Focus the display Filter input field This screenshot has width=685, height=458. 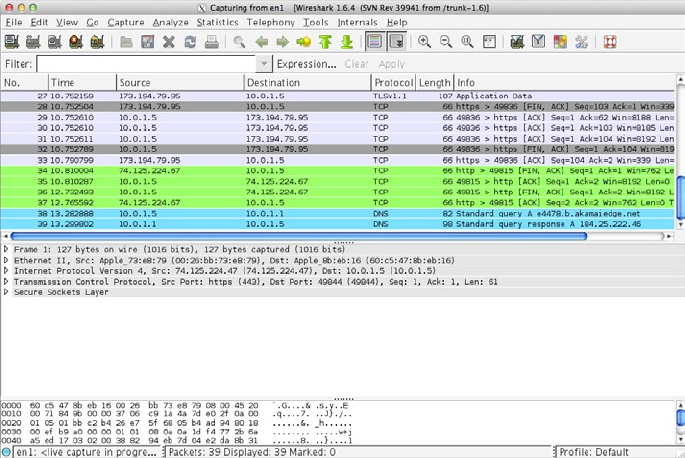point(146,64)
